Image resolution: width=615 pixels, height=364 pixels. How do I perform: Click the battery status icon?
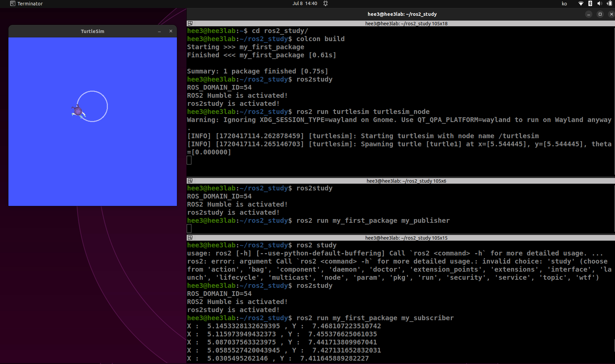(x=609, y=3)
